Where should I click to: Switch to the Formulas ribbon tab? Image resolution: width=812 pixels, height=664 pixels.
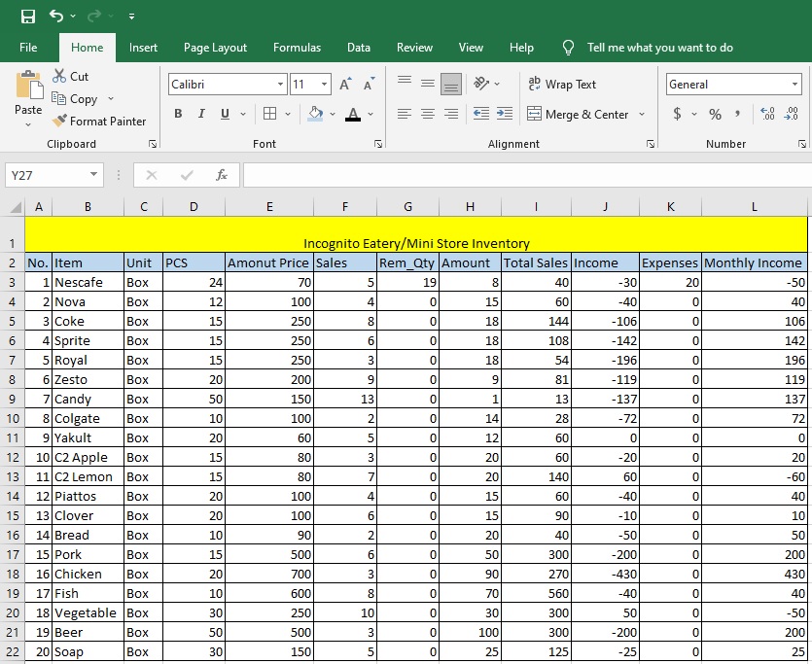pos(297,48)
